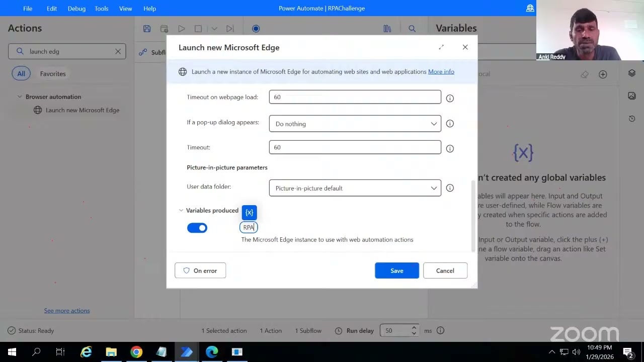Screen dimensions: 644x362
Task: Click the produced variable name field
Action: (x=249, y=227)
